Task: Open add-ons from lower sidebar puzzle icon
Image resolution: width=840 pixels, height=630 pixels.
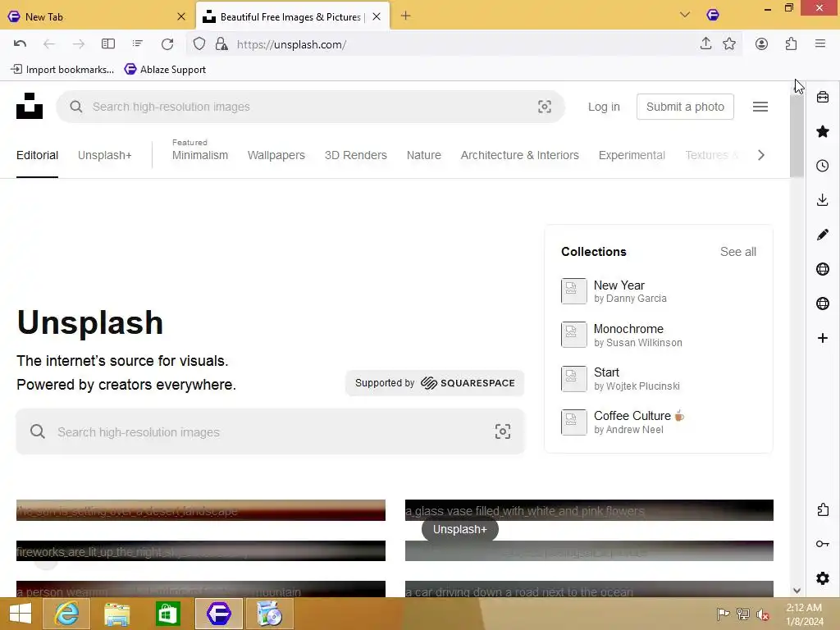Action: (823, 509)
